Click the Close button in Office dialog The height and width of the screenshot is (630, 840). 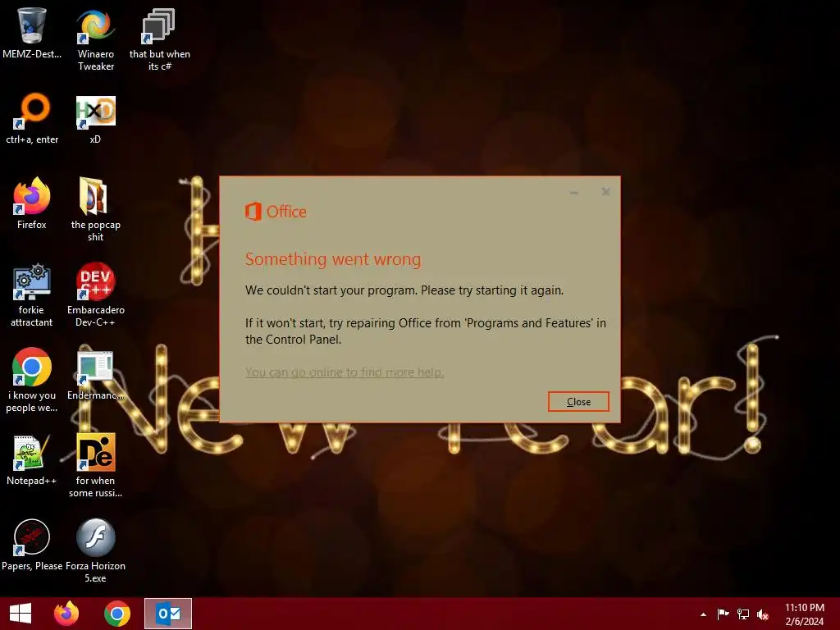pos(578,402)
